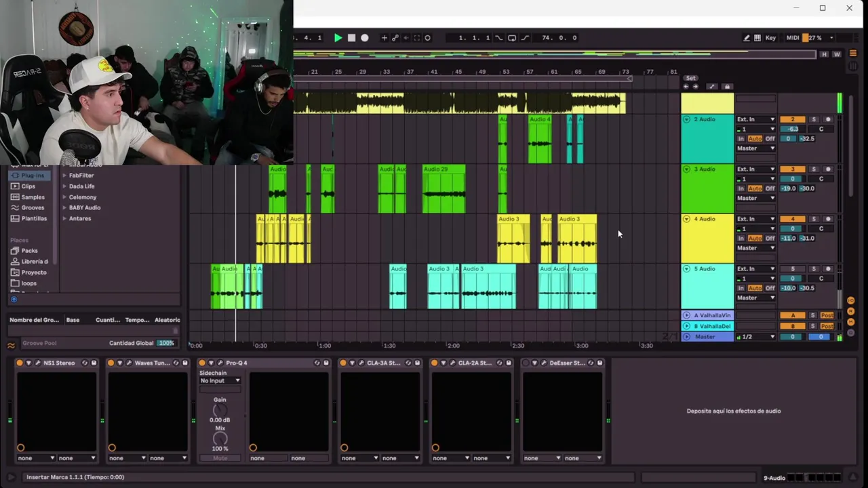Click the Session Record circle icon
Screen dimensions: 868x488
click(x=427, y=38)
